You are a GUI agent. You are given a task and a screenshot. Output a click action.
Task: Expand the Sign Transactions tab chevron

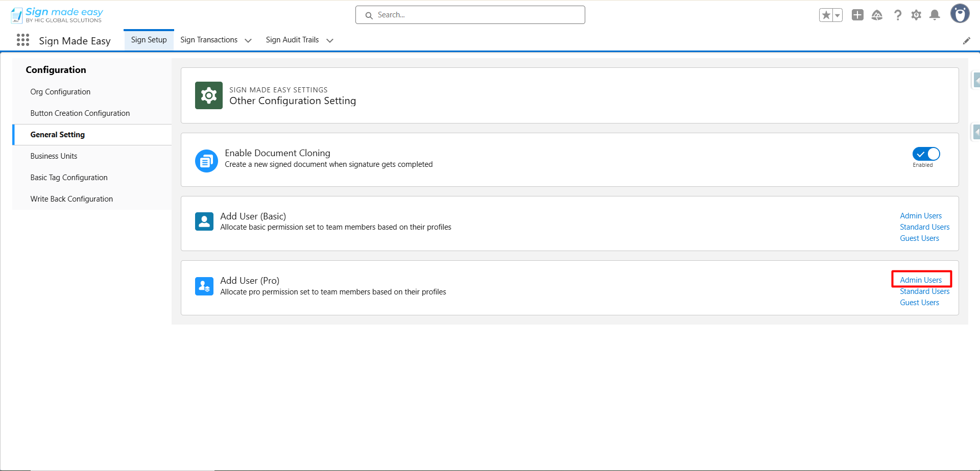248,41
